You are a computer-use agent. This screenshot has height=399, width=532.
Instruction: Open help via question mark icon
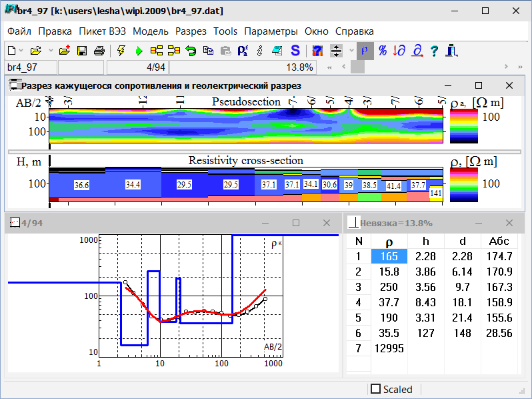435,51
